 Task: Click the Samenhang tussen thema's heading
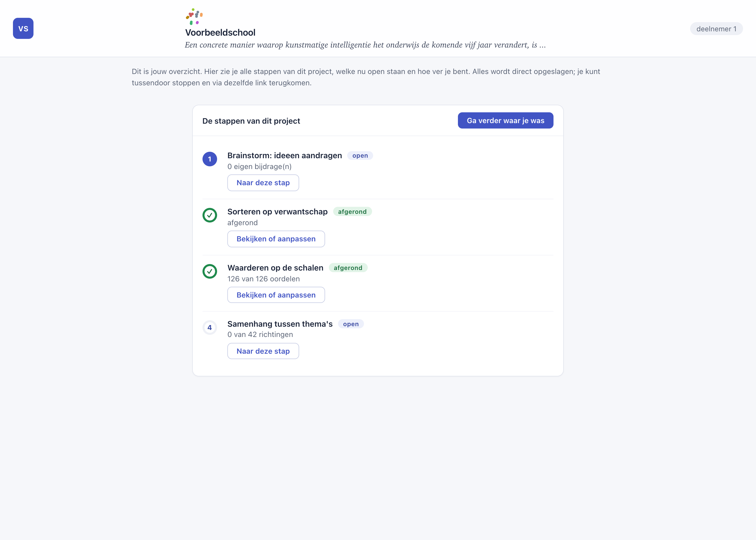(280, 324)
